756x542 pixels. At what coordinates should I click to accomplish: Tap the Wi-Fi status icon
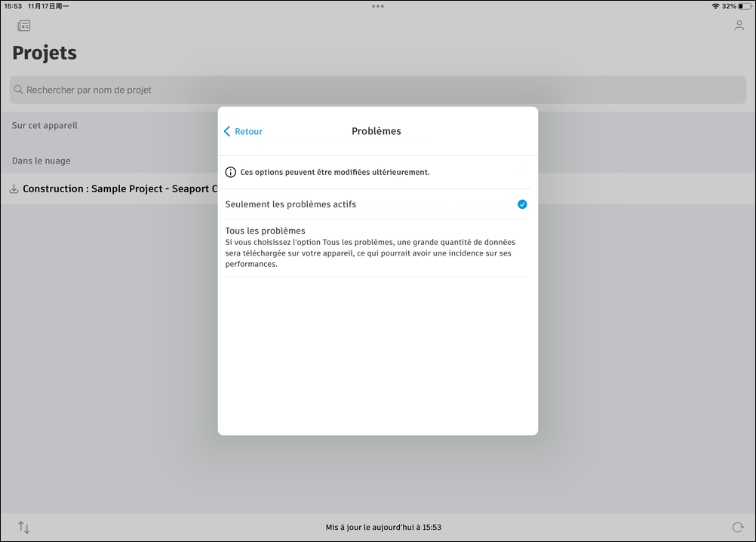(715, 6)
